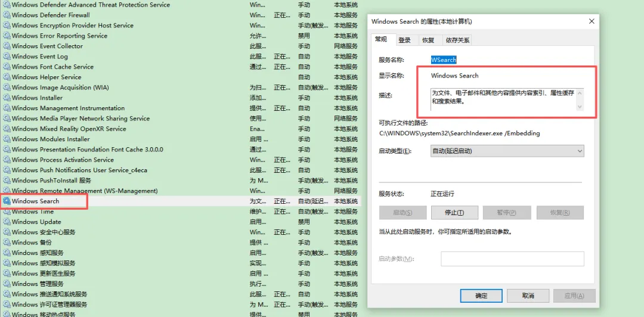644x317 pixels.
Task: Click gear icon of Windows 安全中心服务
Action: 7,232
